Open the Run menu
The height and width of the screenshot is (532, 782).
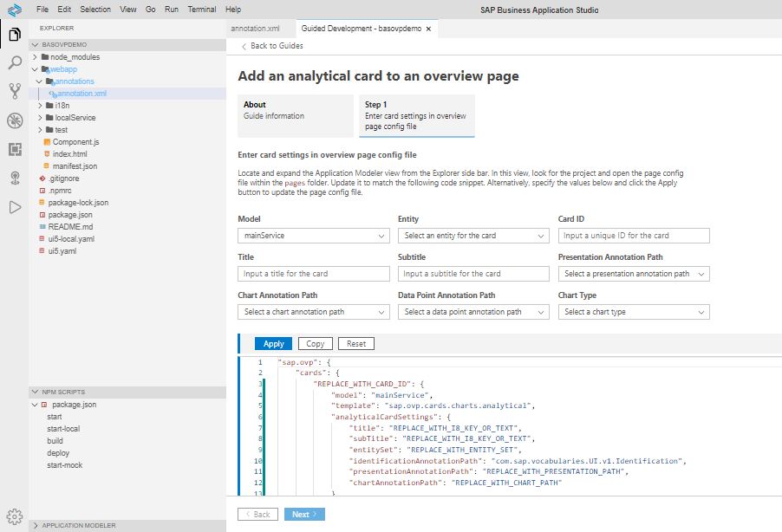[172, 10]
